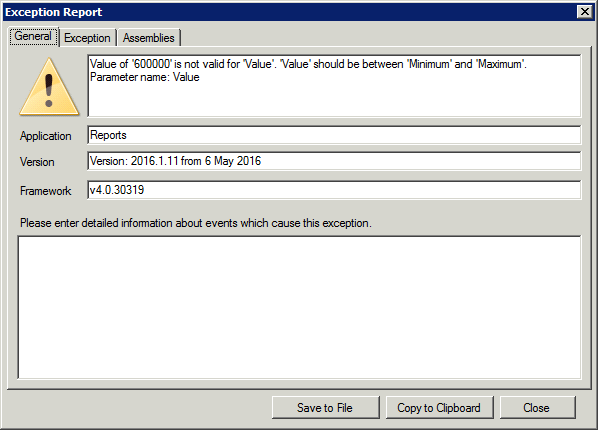Viewport: 601px width, 433px height.
Task: Click the exception message text box
Action: pos(334,86)
